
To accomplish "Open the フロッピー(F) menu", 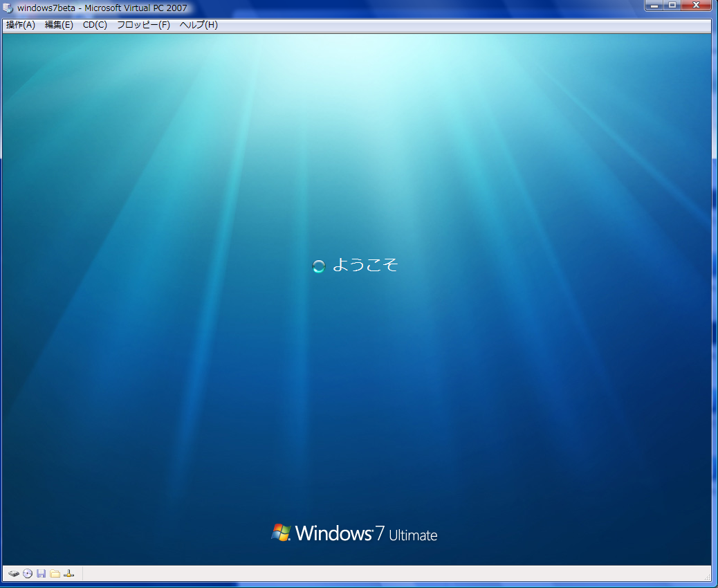I will 143,25.
